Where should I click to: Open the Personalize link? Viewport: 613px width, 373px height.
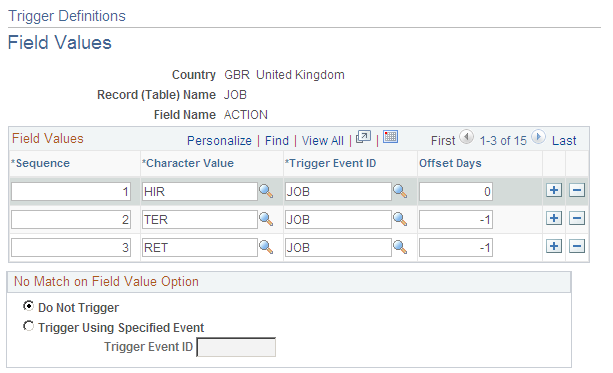(219, 141)
